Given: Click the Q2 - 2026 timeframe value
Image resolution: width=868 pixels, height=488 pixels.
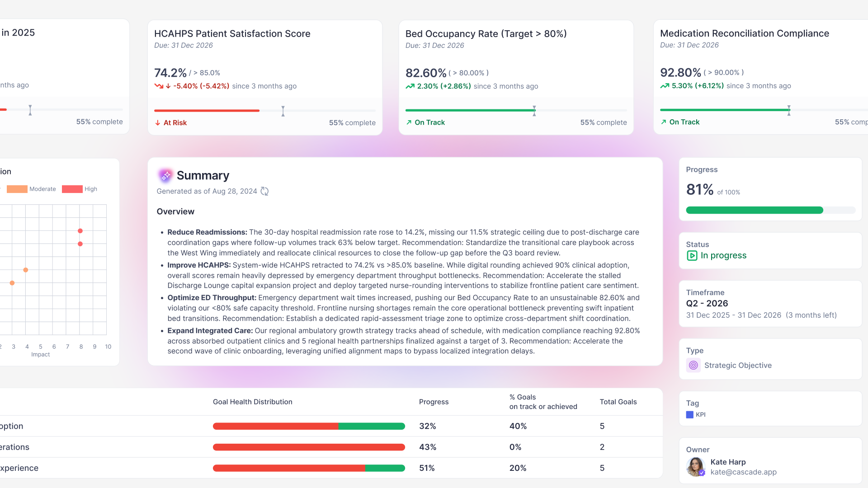Looking at the screenshot, I should (707, 304).
